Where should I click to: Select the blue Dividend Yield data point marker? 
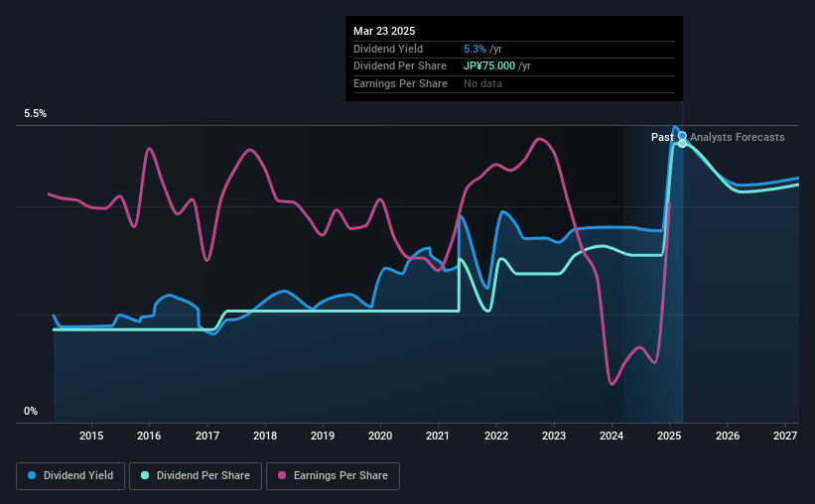point(682,136)
